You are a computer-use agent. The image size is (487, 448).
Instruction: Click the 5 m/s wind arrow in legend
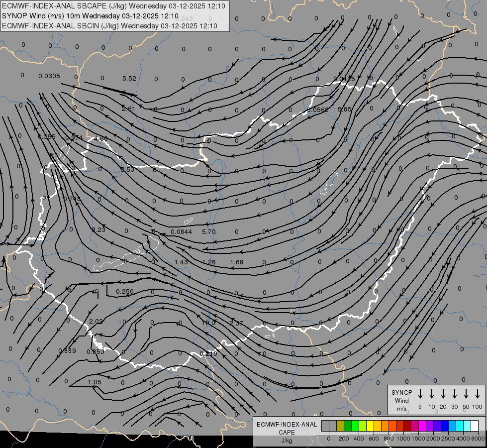pos(420,394)
